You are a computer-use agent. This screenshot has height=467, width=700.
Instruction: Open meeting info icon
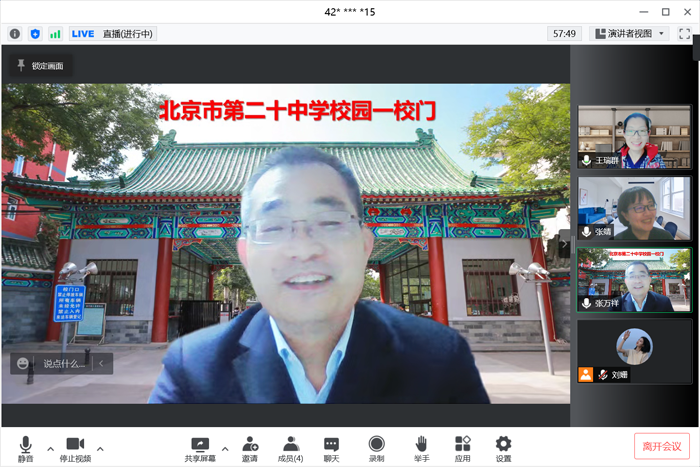pos(15,33)
